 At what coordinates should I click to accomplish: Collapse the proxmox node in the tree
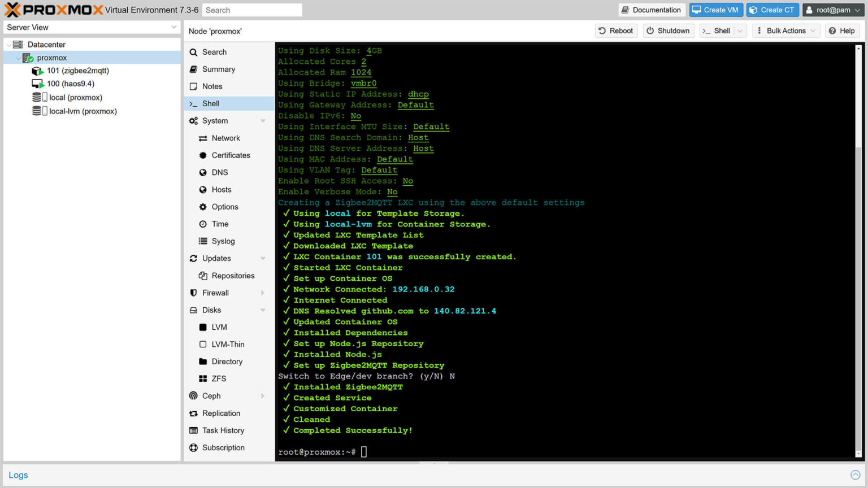[x=18, y=57]
